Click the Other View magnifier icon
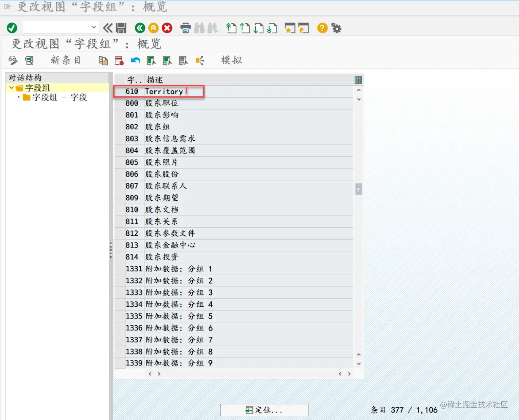This screenshot has height=420, width=519. coord(29,60)
